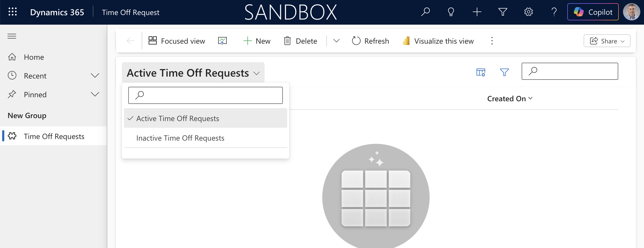
Task: Create a New time off request
Action: coord(257,41)
